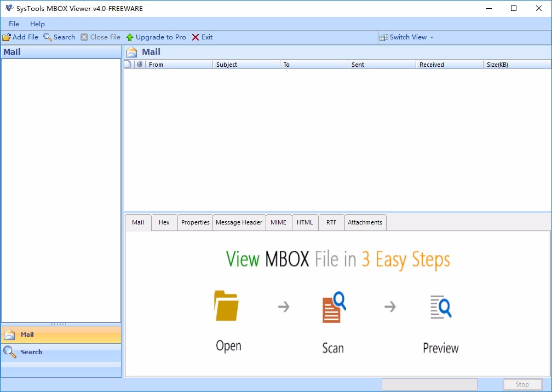Click the Add File button label
This screenshot has height=392, width=552.
tap(25, 37)
